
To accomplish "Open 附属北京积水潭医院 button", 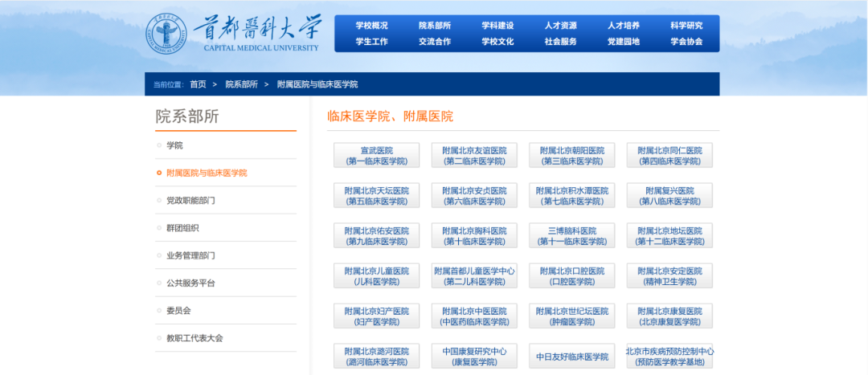I will (572, 195).
